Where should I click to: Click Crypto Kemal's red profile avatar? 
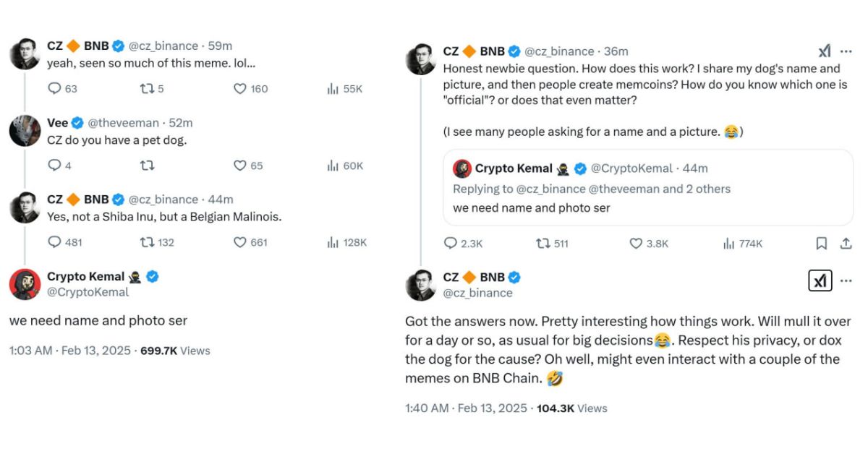tap(25, 283)
